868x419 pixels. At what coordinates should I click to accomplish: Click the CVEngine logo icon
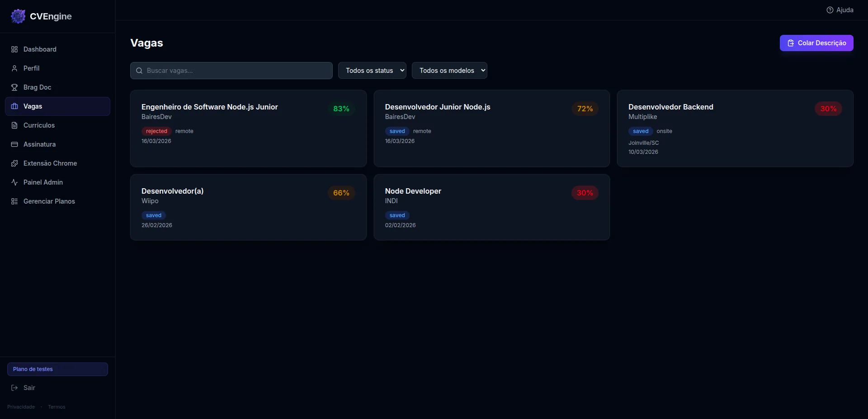click(x=18, y=16)
